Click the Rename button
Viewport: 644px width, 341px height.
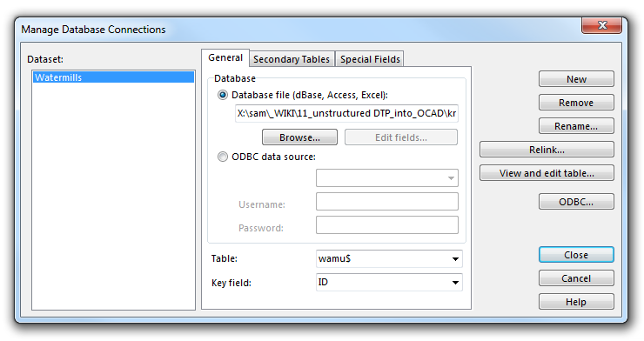coord(576,125)
